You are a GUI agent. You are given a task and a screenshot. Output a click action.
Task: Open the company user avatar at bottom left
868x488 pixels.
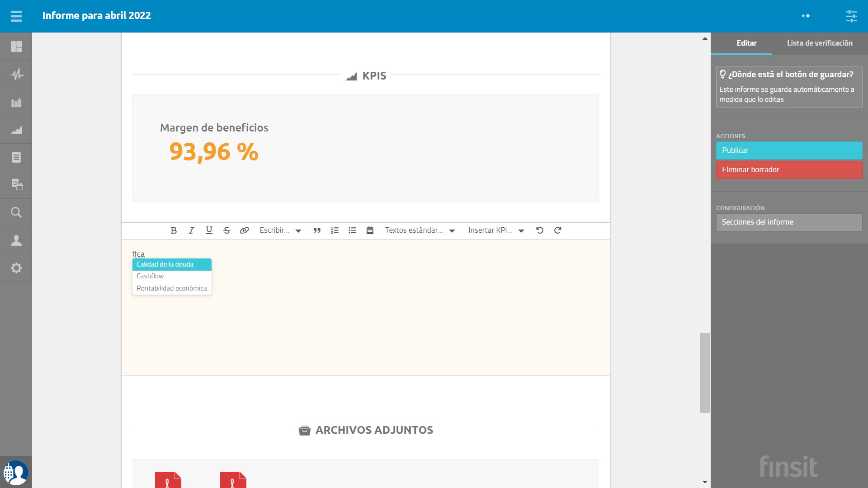16,473
